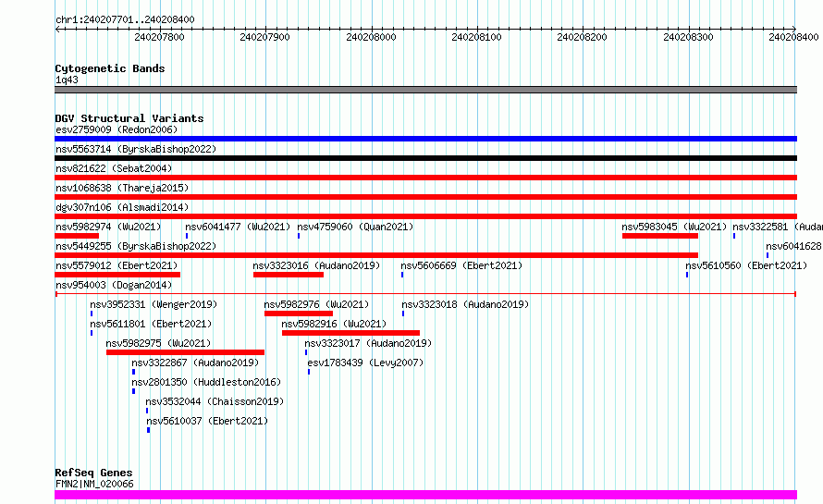Select nsv3322867 (Audano2019) label
Image resolution: width=823 pixels, height=504 pixels.
[x=195, y=363]
